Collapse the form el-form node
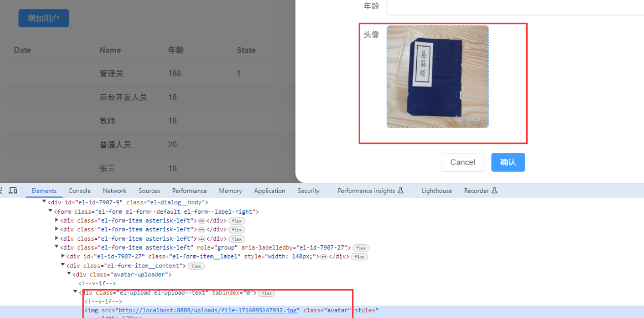 pyautogui.click(x=50, y=211)
